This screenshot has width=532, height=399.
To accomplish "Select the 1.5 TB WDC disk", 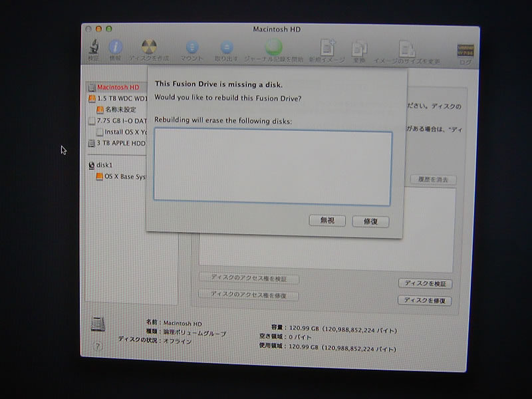I will click(117, 98).
